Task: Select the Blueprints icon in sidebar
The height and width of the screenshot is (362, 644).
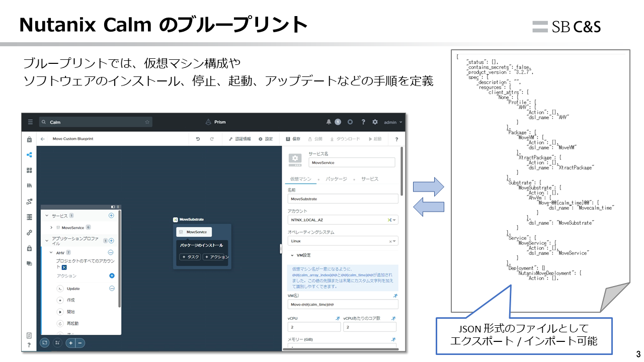Action: [29, 155]
